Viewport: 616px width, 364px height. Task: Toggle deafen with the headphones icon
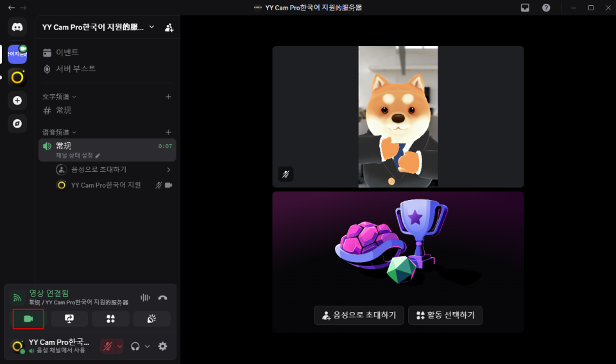[x=135, y=346]
